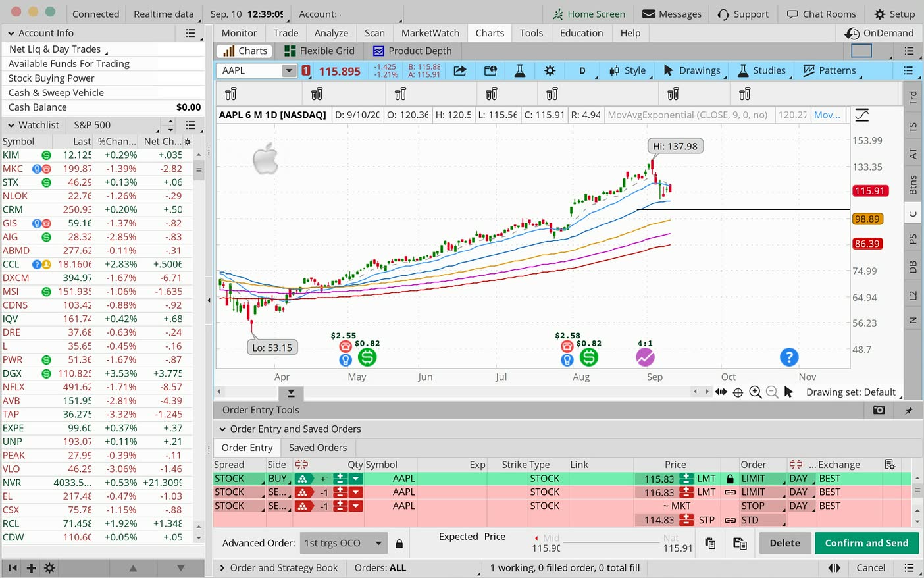Screen dimensions: 924x578
Task: Toggle the L2 side panel button
Action: tap(913, 296)
